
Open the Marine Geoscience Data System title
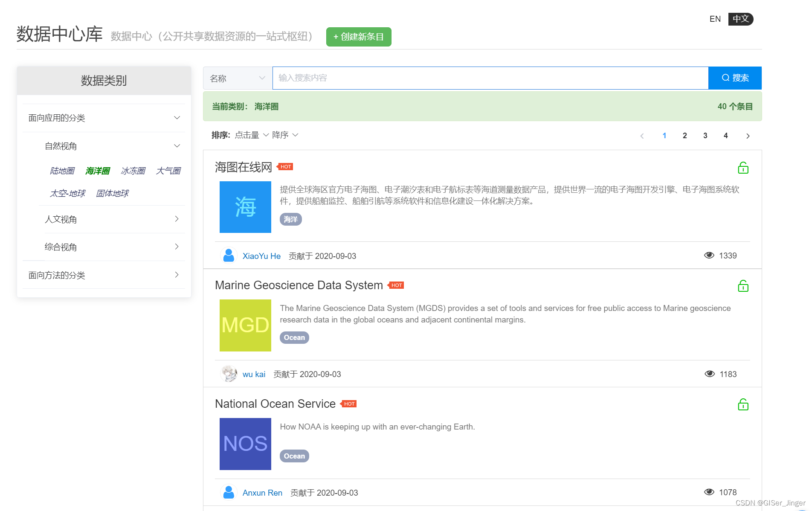(x=299, y=285)
